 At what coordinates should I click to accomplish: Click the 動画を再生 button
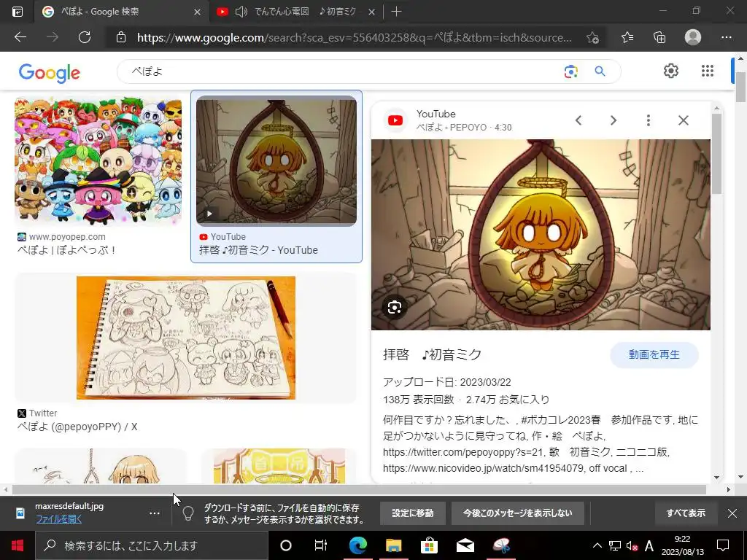click(x=654, y=355)
